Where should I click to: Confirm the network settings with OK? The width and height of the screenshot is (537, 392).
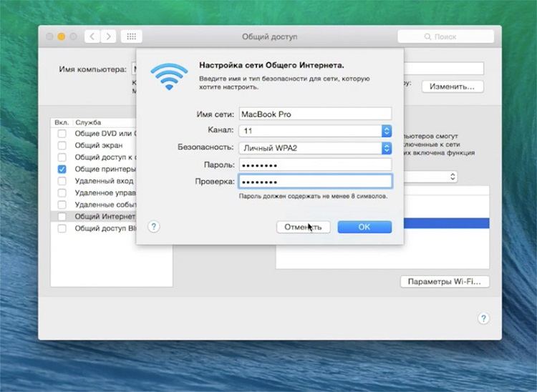(364, 227)
